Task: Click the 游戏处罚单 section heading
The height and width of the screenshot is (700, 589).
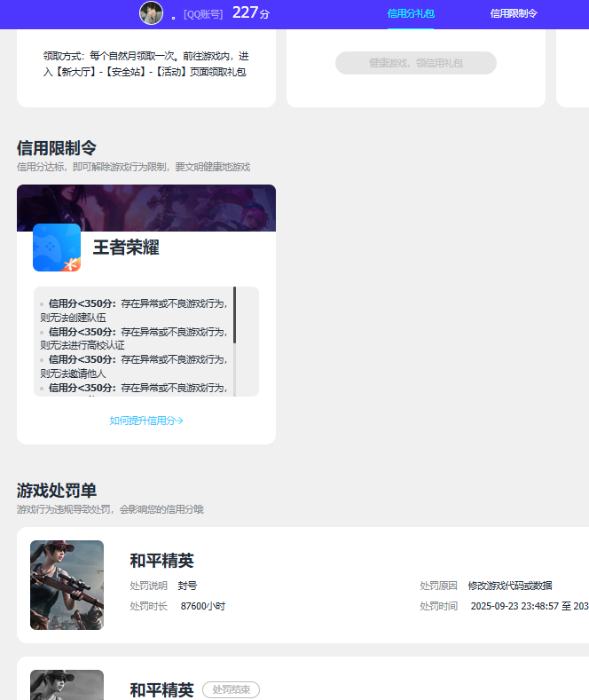Action: [57, 491]
